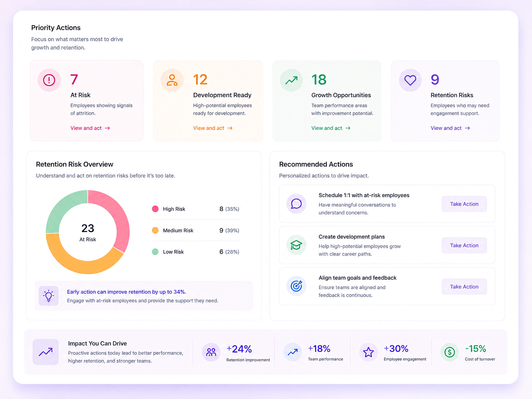Open View and act for Development Ready
The width and height of the screenshot is (532, 399).
(x=213, y=128)
